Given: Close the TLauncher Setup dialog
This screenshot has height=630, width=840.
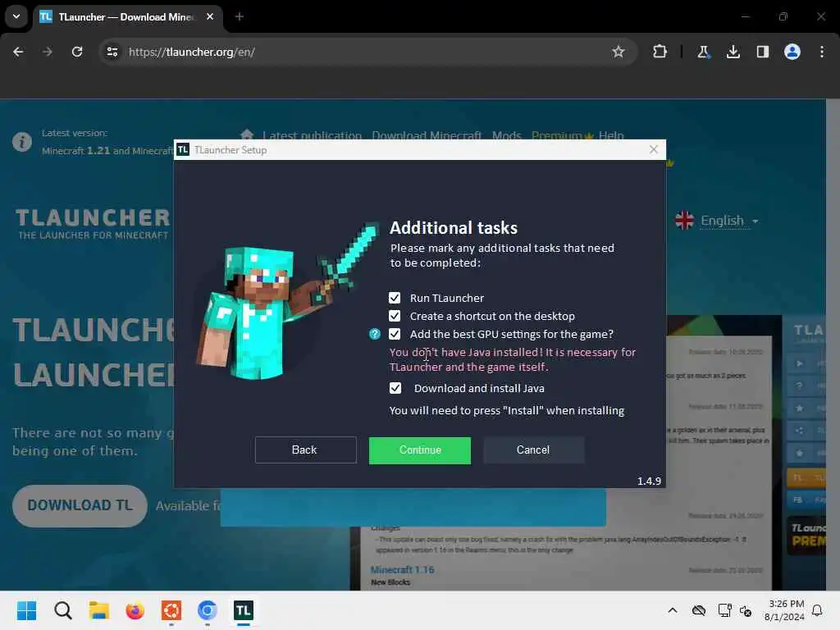Looking at the screenshot, I should point(653,149).
